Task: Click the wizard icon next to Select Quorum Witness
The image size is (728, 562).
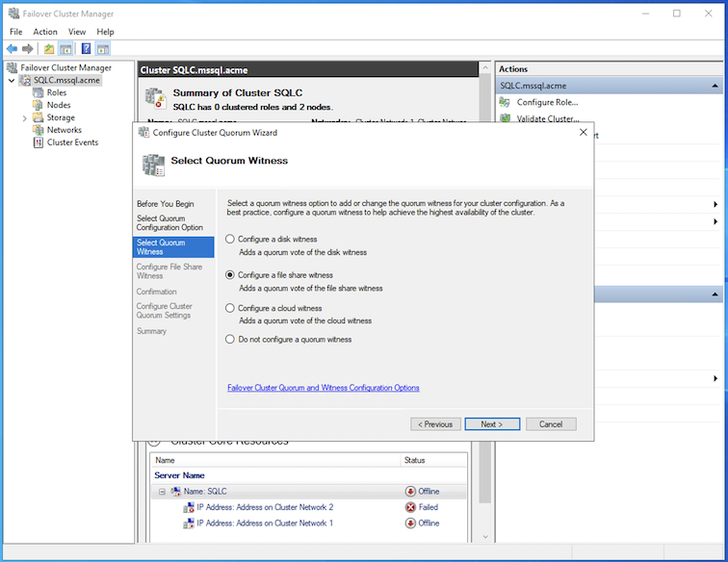Action: [x=154, y=166]
